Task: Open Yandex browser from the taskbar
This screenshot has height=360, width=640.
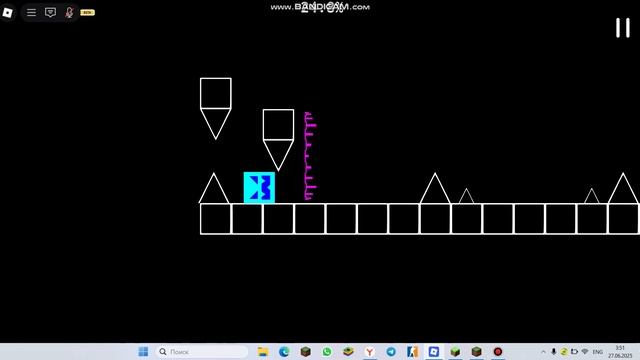Action: tap(369, 351)
